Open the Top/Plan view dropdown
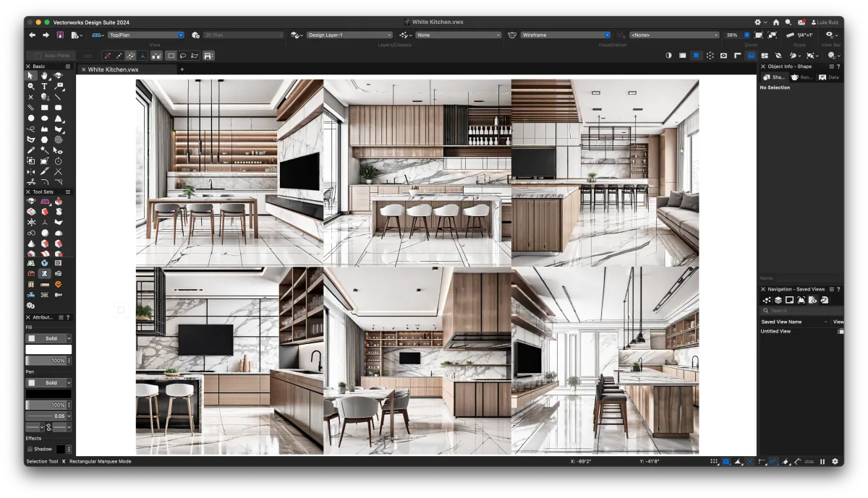 (x=146, y=35)
